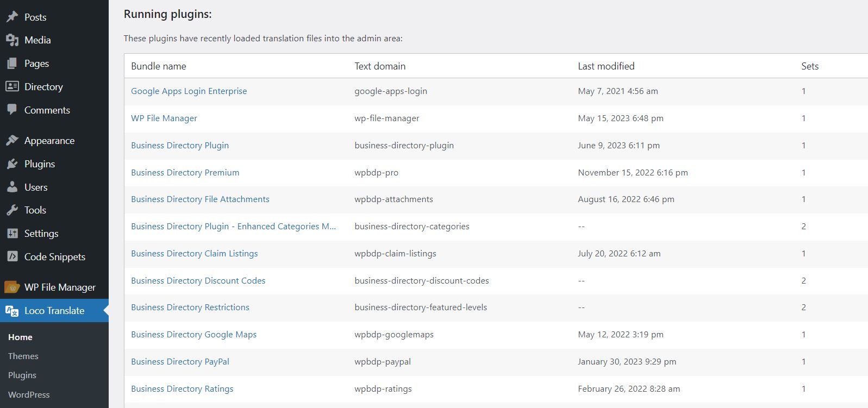
Task: Open Business Directory Premium bundle
Action: pos(185,173)
